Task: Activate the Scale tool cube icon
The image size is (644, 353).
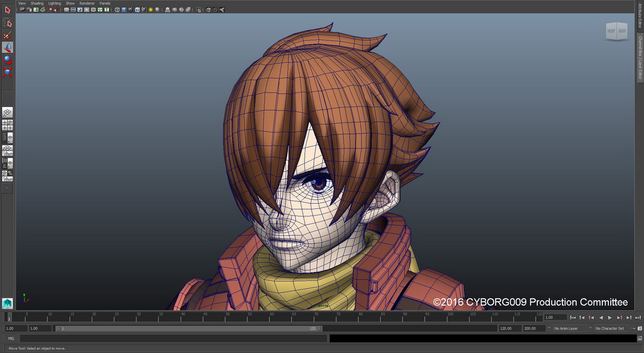Action: [8, 72]
